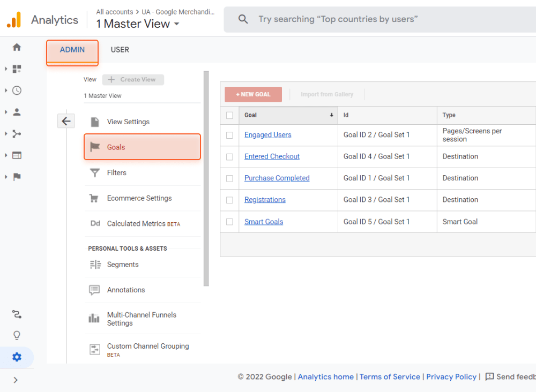Expand the Conversions sidebar section arrow
536x392 pixels.
coord(6,177)
